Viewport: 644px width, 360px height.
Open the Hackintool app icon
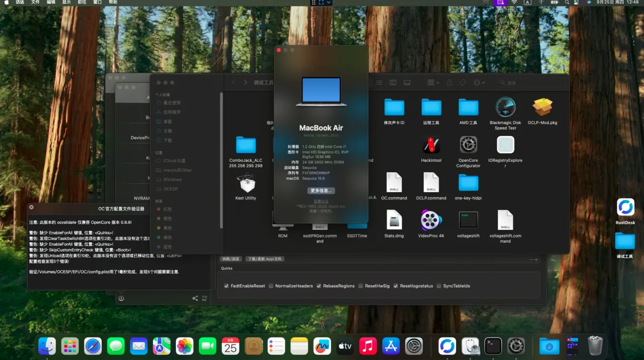coord(431,145)
